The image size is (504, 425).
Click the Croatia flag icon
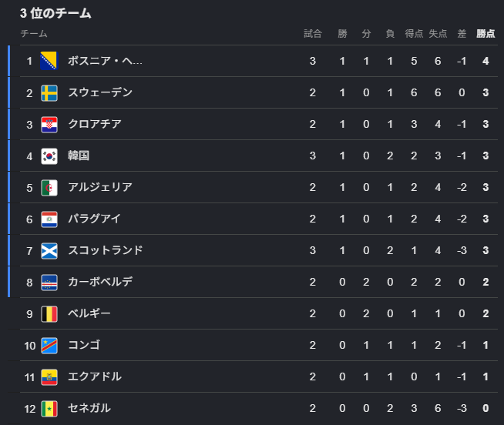[x=49, y=124]
